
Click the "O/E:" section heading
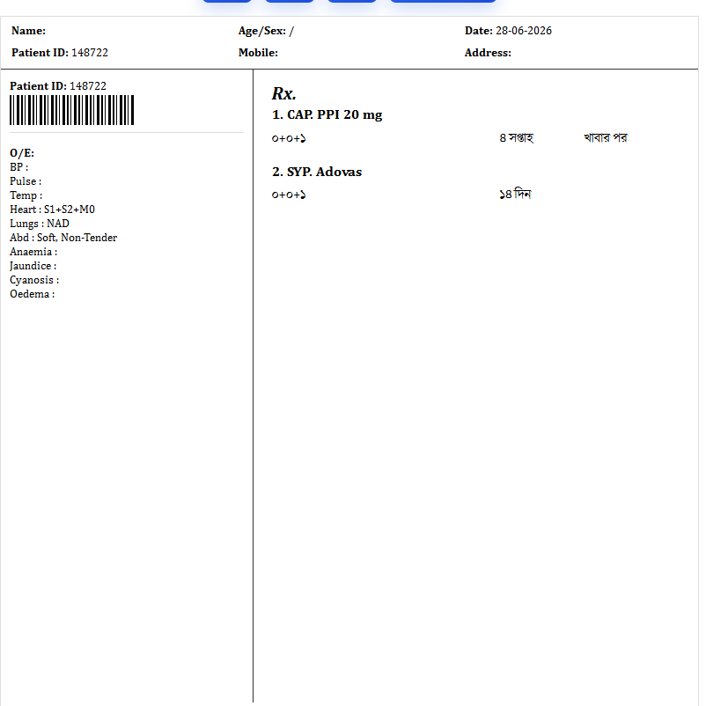(22, 152)
